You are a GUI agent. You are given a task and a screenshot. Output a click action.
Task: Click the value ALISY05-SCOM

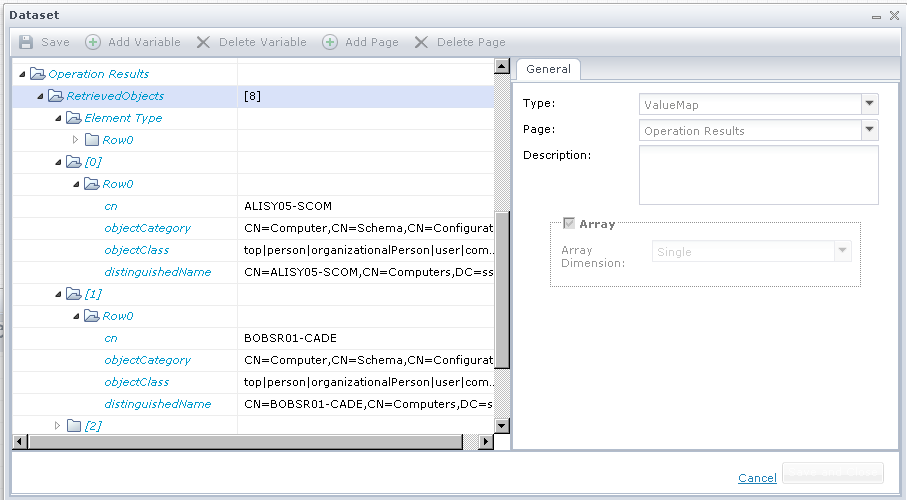pyautogui.click(x=288, y=206)
